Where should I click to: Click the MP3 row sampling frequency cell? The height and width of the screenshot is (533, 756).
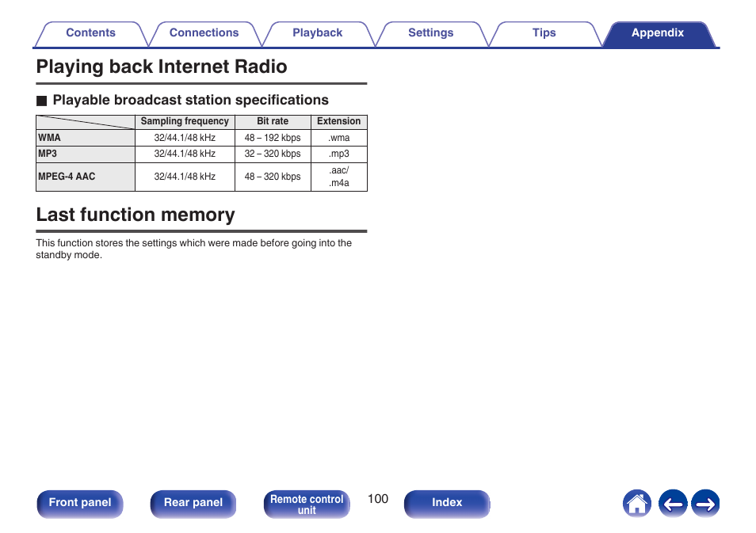185,154
